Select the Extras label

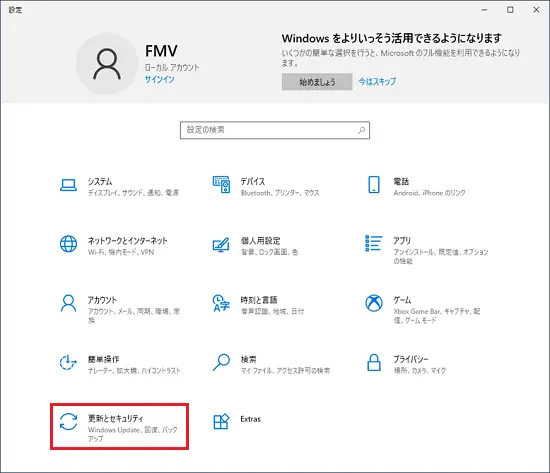[x=250, y=419]
